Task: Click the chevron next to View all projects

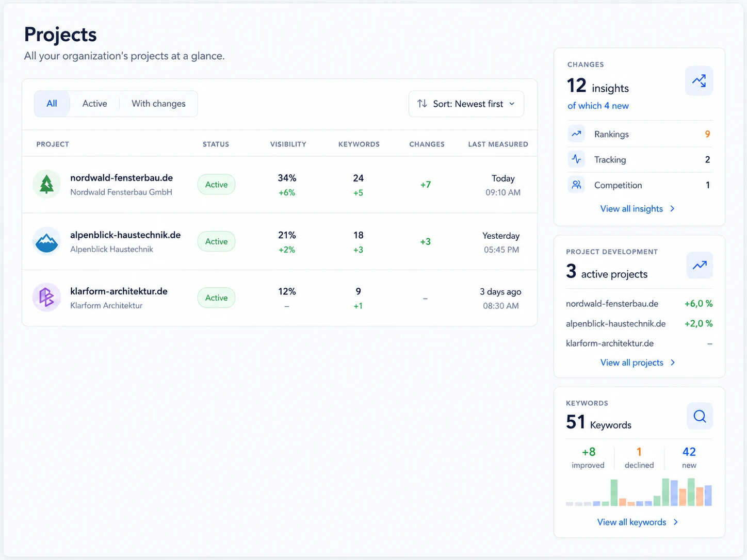Action: [x=673, y=363]
